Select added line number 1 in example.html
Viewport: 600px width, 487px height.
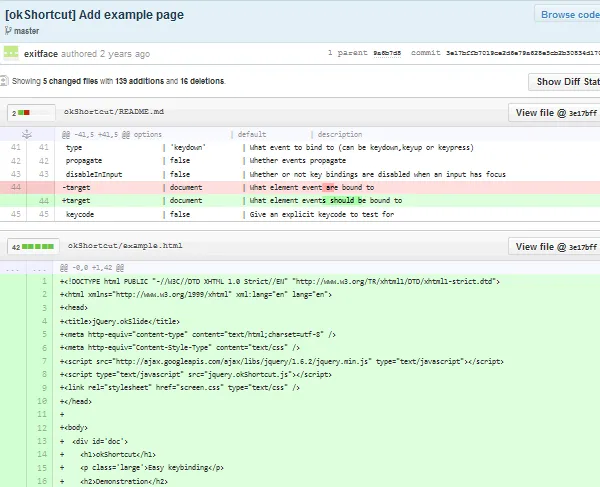click(43, 281)
